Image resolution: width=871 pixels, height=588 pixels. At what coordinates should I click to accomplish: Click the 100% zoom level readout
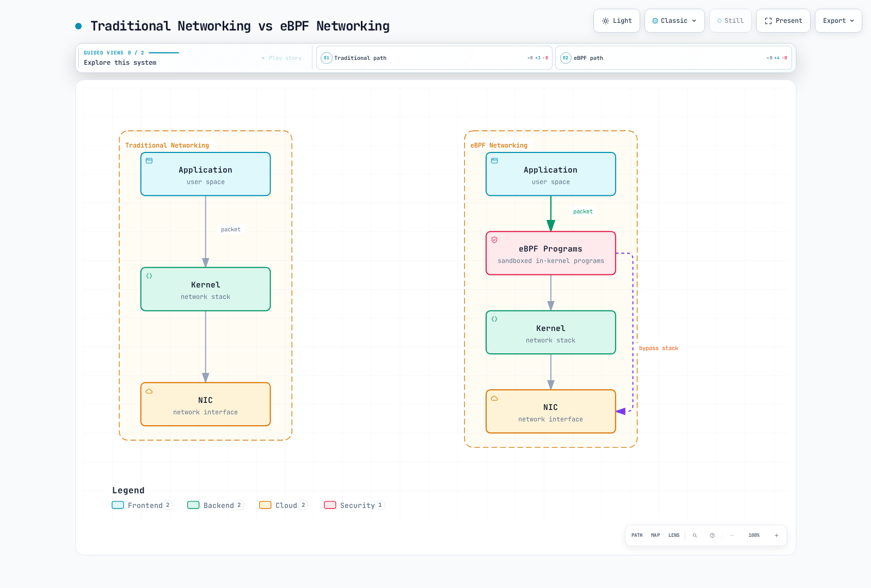754,535
